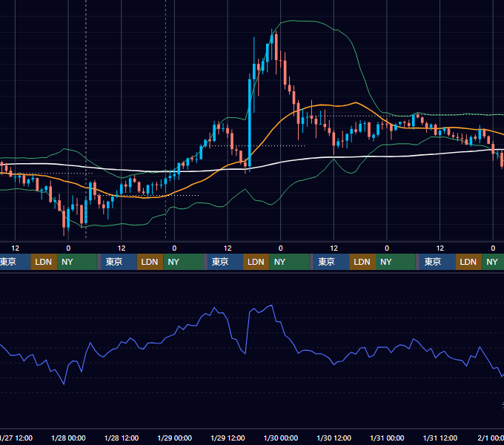This screenshot has width=504, height=445.
Task: Click the 1/30 12:00 date label
Action: click(334, 438)
